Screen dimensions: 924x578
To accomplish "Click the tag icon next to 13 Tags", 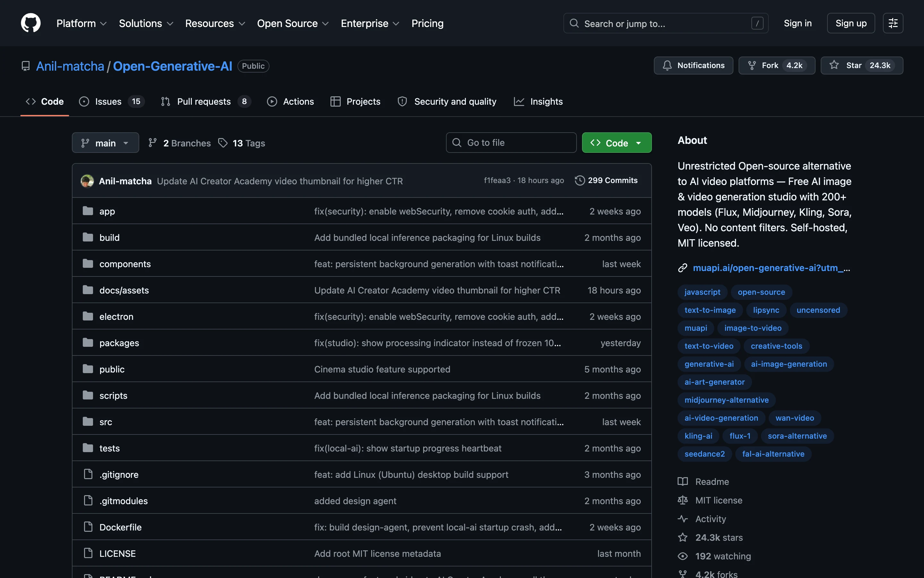I will click(x=223, y=143).
